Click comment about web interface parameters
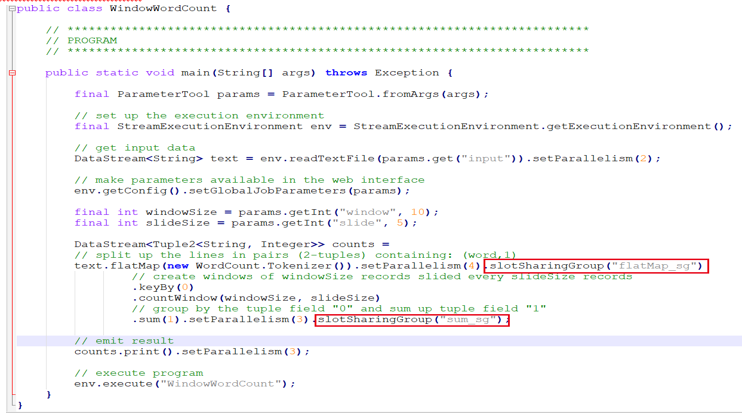Image resolution: width=742 pixels, height=414 pixels. [249, 180]
